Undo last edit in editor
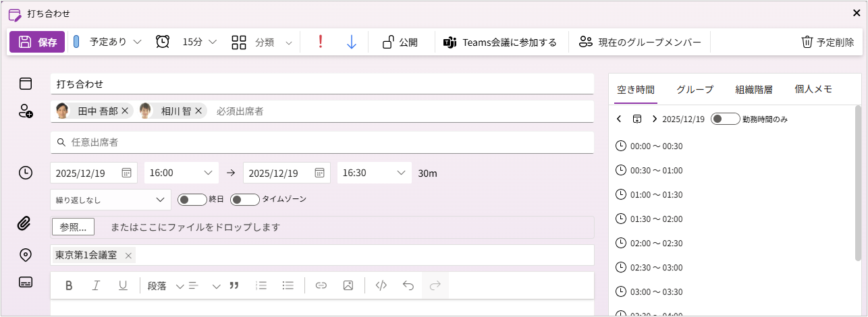Image resolution: width=868 pixels, height=317 pixels. tap(408, 285)
